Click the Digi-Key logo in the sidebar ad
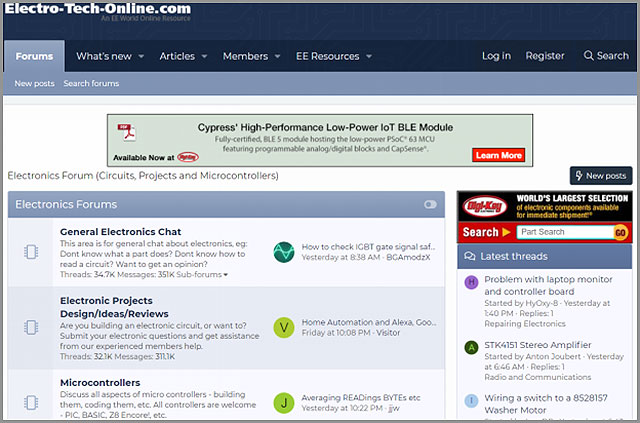This screenshot has width=640, height=423. (484, 206)
